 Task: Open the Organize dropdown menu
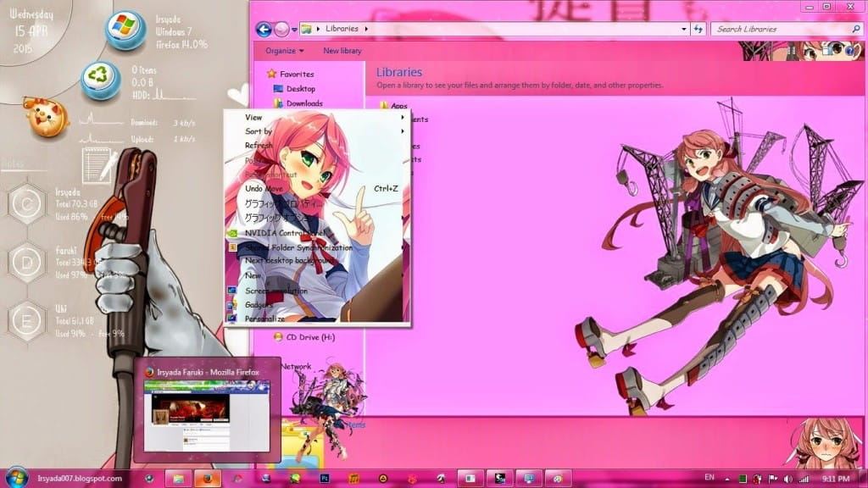(x=285, y=50)
